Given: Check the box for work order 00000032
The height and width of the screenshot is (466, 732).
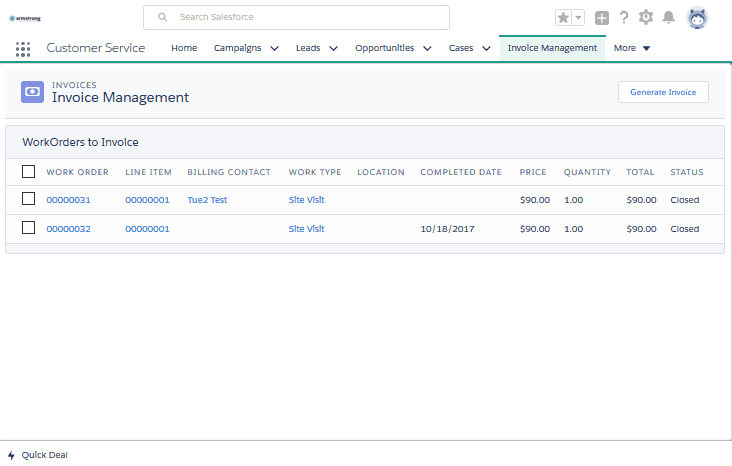Looking at the screenshot, I should point(28,228).
